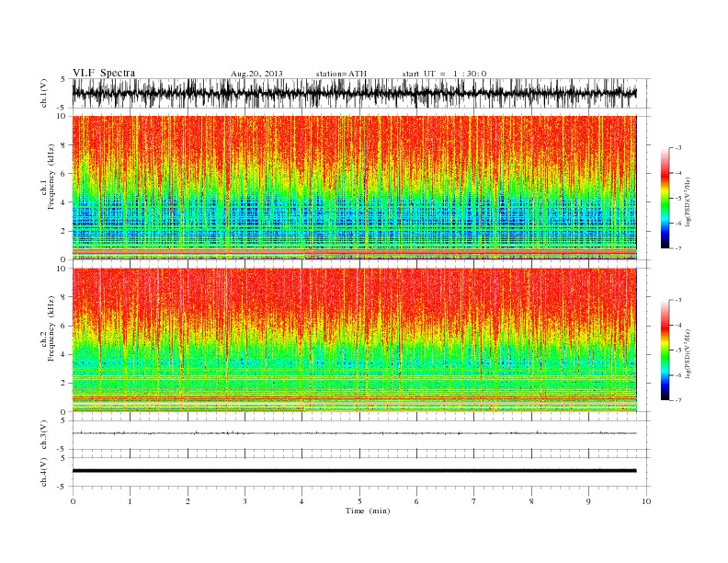Click the time axis tick label "6"
728x563 pixels.
click(x=417, y=501)
